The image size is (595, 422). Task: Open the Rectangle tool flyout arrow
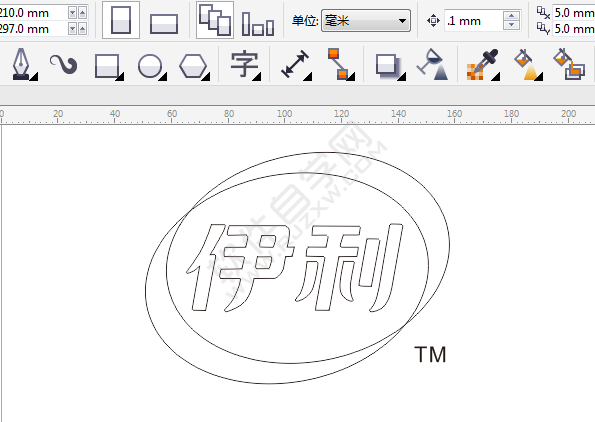click(x=120, y=77)
